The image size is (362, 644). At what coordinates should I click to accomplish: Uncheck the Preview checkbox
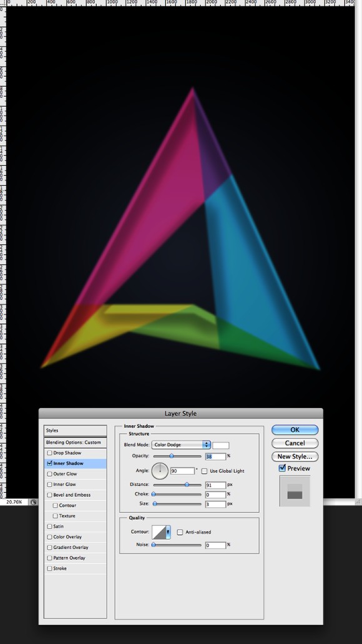click(x=282, y=468)
